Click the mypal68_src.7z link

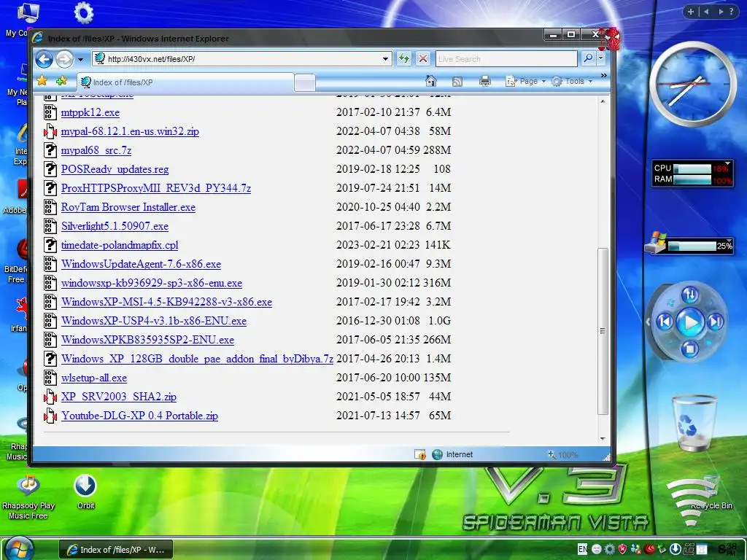click(96, 150)
